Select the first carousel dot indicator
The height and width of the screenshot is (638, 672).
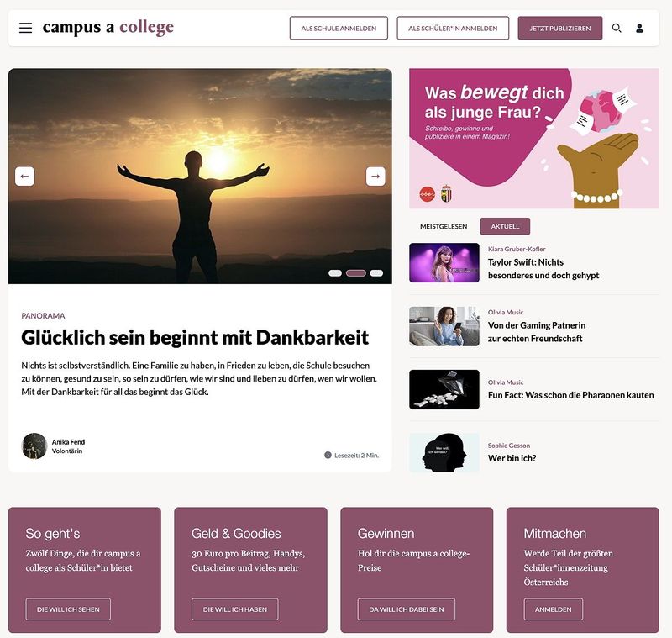tap(335, 273)
